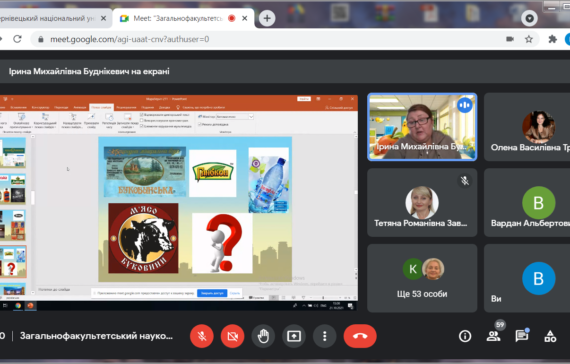This screenshot has width=570, height=364.
Task: Click the Present now screen share button
Action: [x=294, y=336]
